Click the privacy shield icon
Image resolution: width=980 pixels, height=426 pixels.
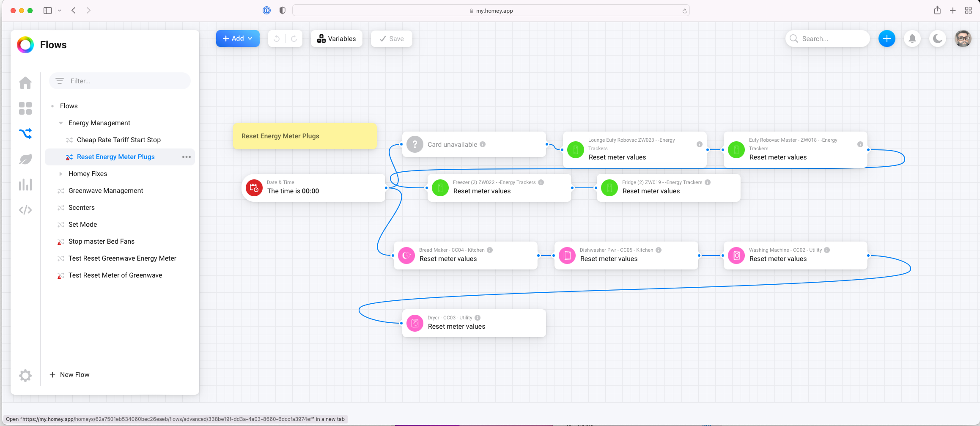coord(283,11)
